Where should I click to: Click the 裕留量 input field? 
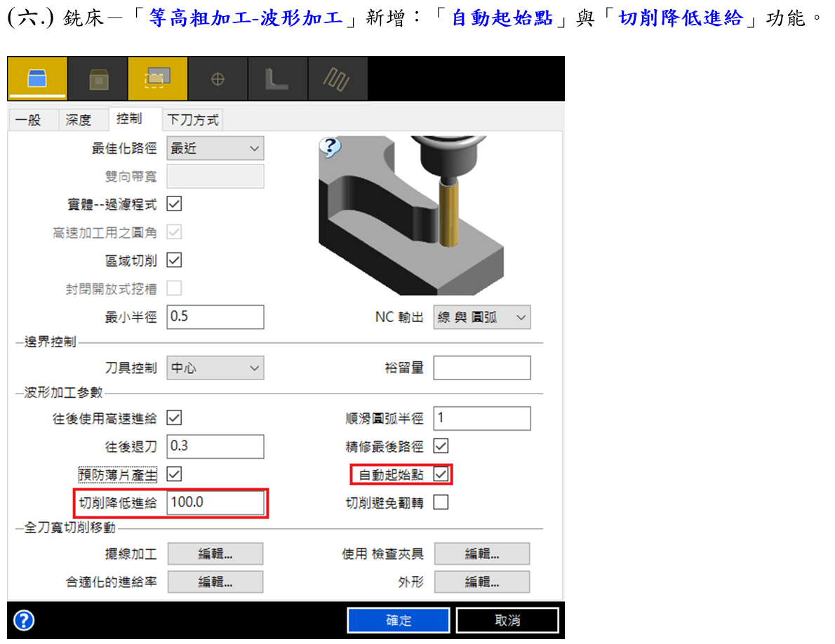pyautogui.click(x=481, y=368)
